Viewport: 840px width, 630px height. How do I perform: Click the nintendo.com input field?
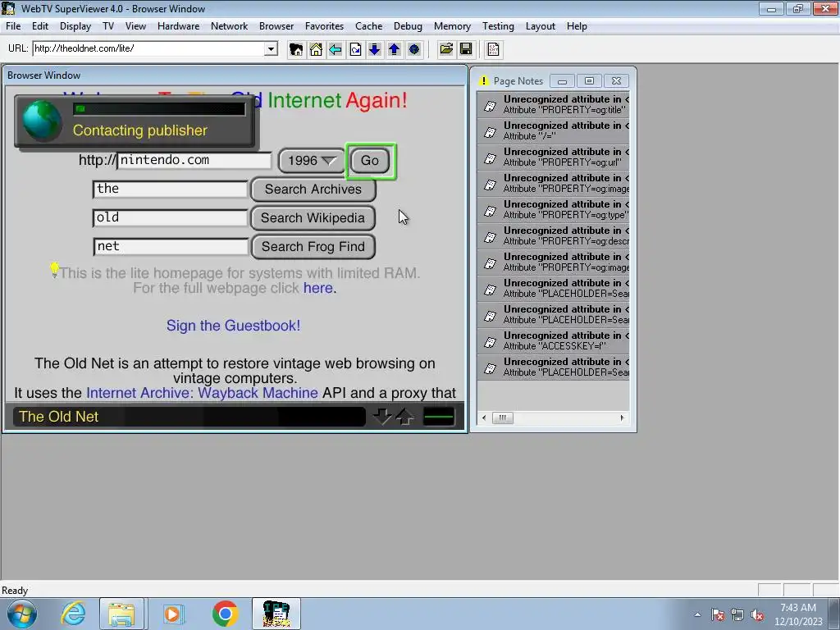[x=194, y=161]
